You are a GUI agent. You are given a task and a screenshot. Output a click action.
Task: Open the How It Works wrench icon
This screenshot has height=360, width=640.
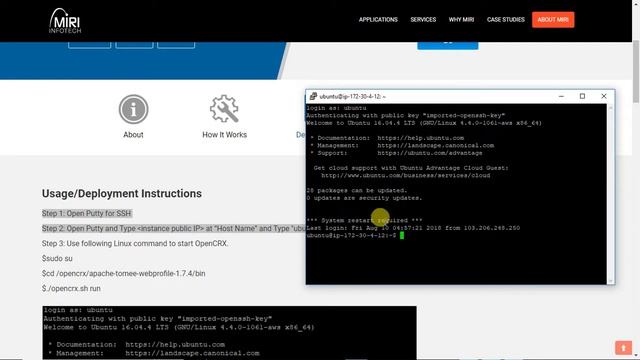point(224,109)
